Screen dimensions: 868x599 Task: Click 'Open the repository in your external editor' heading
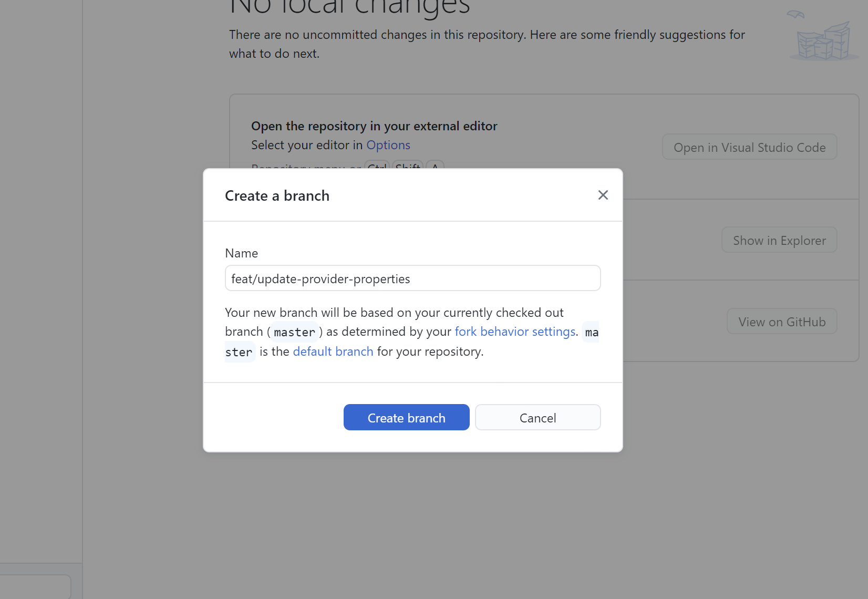pyautogui.click(x=374, y=126)
